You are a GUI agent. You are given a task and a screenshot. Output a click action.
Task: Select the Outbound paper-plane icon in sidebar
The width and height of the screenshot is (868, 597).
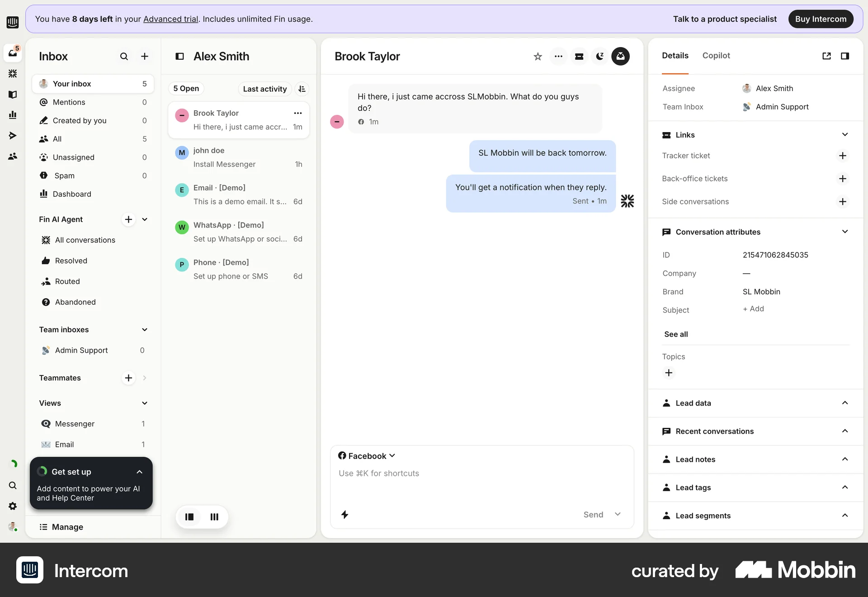(13, 135)
